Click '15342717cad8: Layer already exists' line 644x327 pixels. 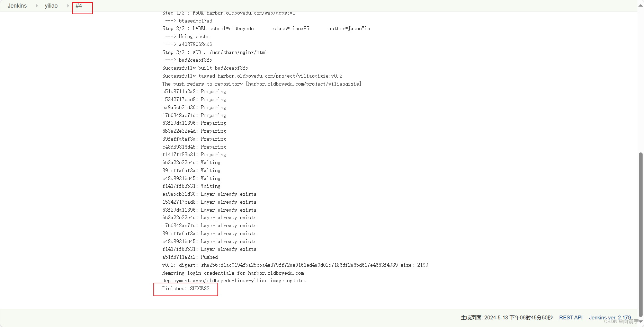point(209,202)
